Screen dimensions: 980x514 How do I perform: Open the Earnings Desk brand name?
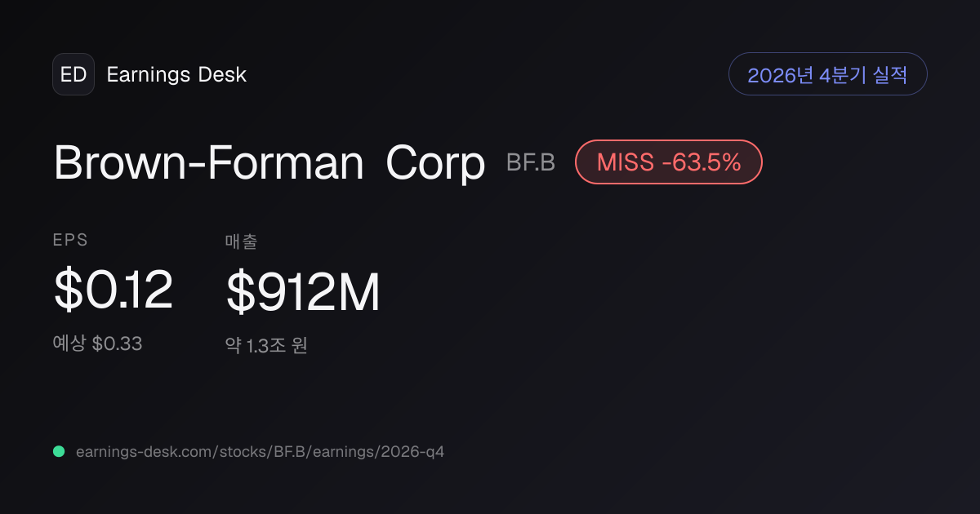pyautogui.click(x=176, y=74)
